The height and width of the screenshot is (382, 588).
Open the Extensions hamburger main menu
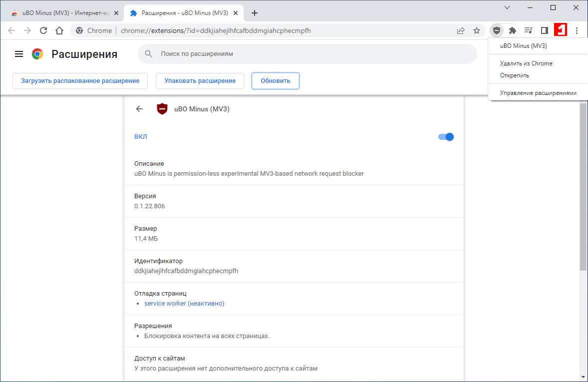(x=19, y=54)
